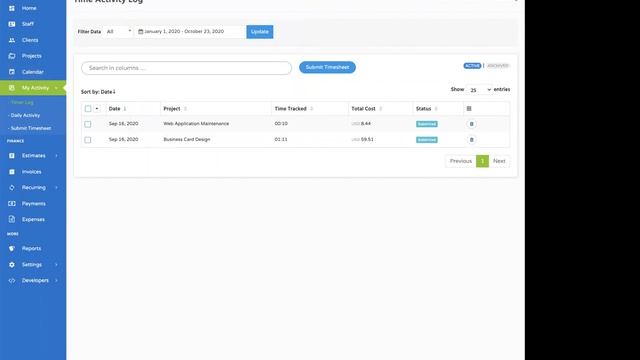Open the Filter Data All dropdown
640x360 pixels.
tap(119, 31)
